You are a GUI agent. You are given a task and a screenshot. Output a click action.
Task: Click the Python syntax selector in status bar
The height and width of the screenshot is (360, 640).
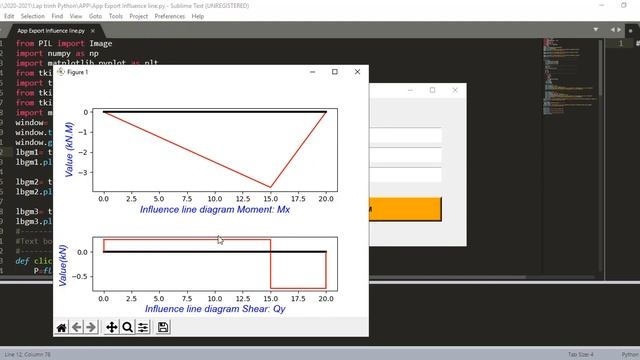[x=630, y=354]
